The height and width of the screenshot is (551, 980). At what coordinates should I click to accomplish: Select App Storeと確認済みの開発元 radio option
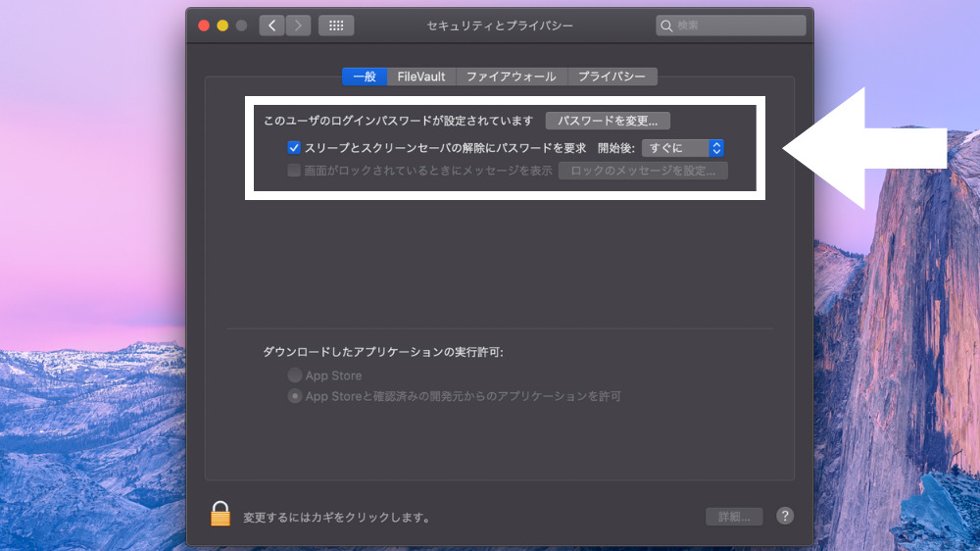294,396
